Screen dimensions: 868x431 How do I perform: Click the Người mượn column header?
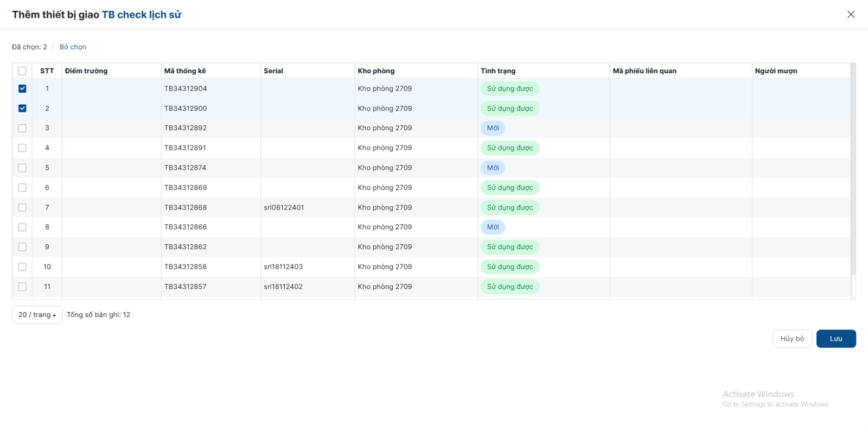(776, 71)
